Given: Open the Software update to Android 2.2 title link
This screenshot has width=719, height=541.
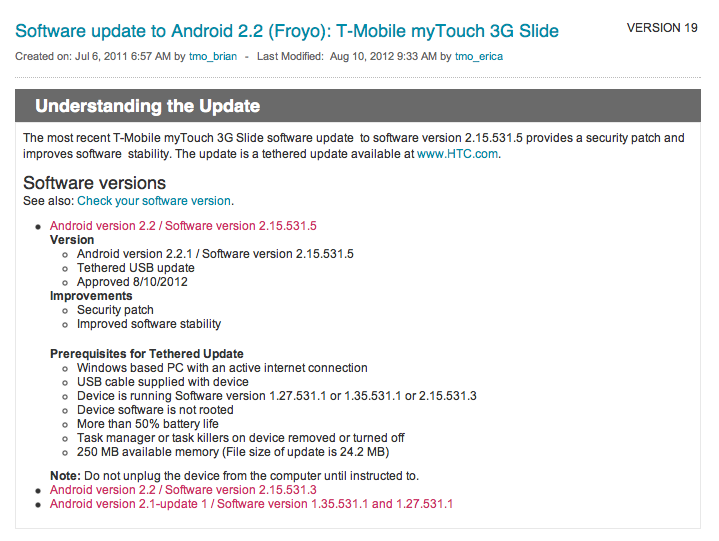Looking at the screenshot, I should point(287,31).
